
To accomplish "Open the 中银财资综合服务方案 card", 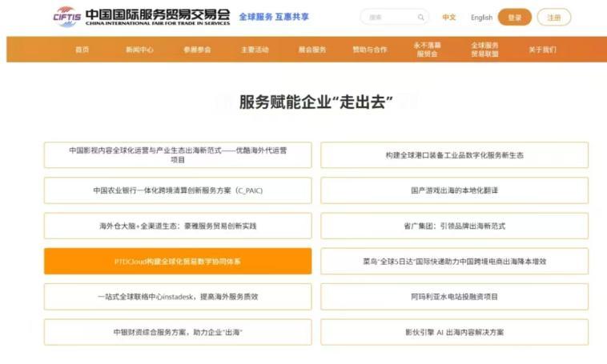I will point(178,332).
